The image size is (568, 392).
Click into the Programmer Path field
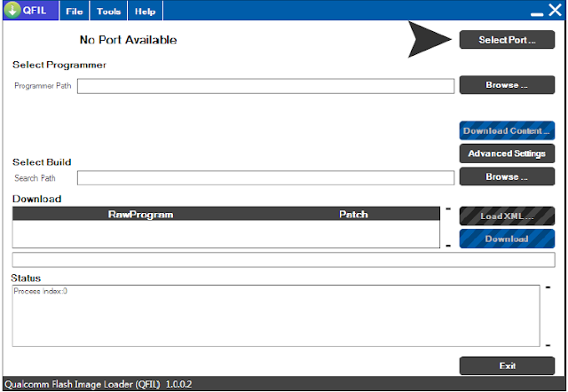(x=265, y=86)
